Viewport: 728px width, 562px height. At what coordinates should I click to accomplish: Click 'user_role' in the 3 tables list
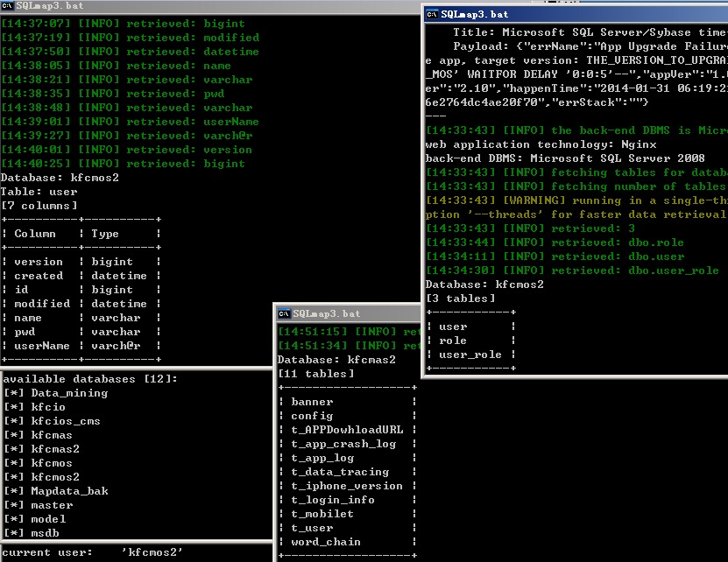click(470, 355)
